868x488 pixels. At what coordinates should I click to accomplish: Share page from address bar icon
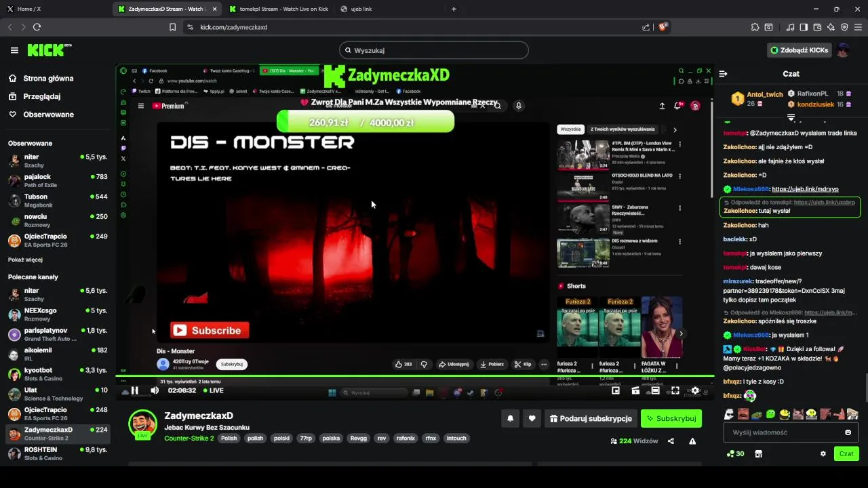click(x=646, y=27)
